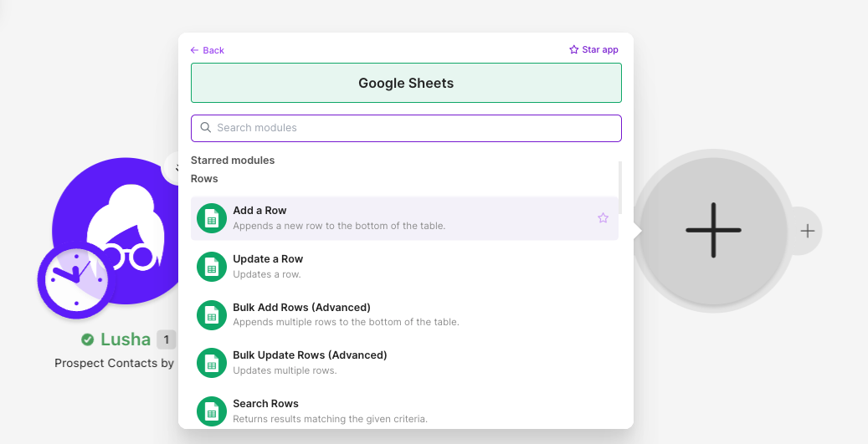Choose Bulk Add Rows (Advanced) module
Viewport: 868px width, 444px height.
[404, 314]
